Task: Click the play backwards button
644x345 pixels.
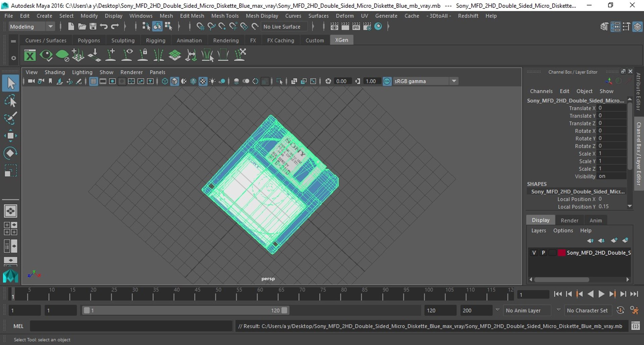Action: (x=590, y=294)
